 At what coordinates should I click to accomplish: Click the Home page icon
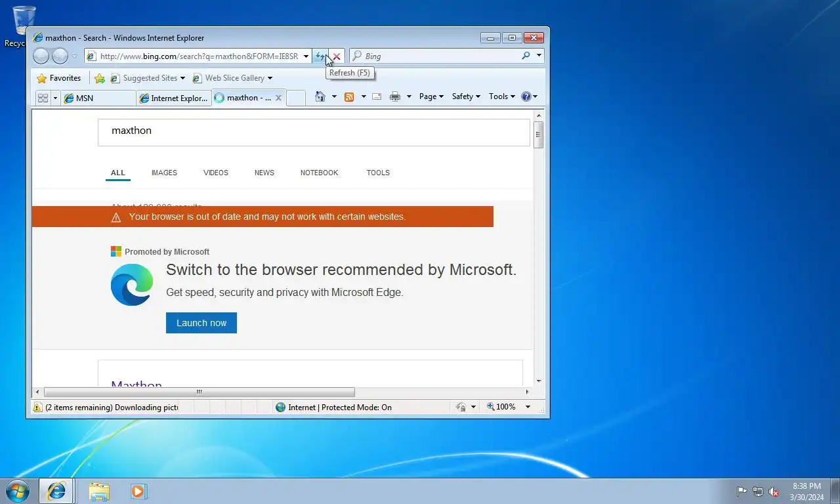[320, 96]
